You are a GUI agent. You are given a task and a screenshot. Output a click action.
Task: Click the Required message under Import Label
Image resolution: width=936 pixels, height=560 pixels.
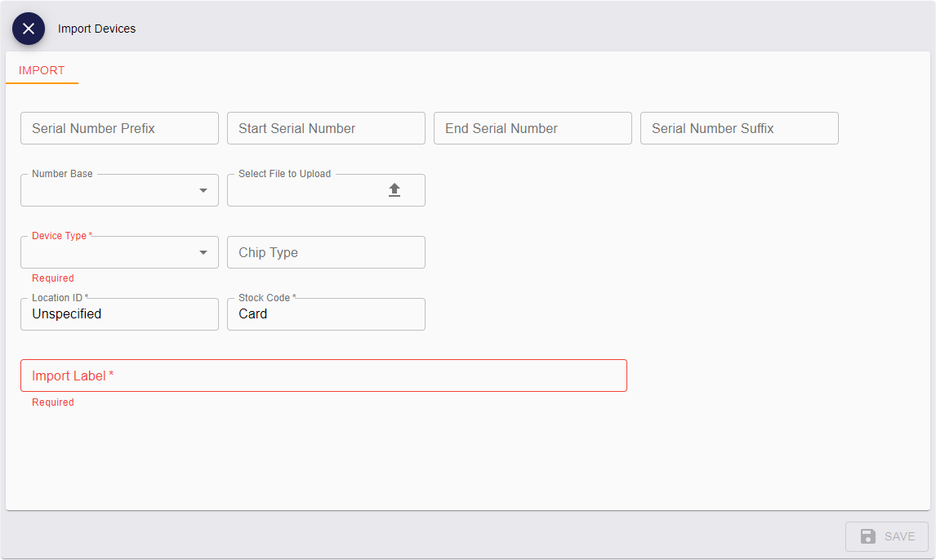coord(52,402)
